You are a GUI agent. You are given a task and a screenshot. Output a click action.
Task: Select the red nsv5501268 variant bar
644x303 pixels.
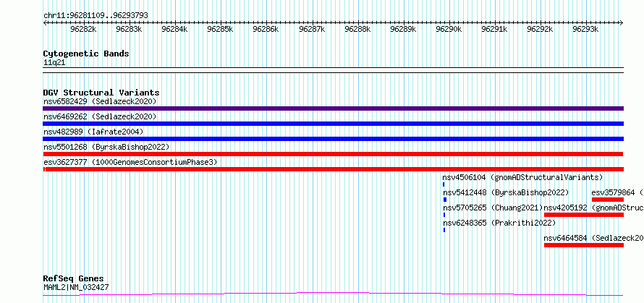(333, 154)
